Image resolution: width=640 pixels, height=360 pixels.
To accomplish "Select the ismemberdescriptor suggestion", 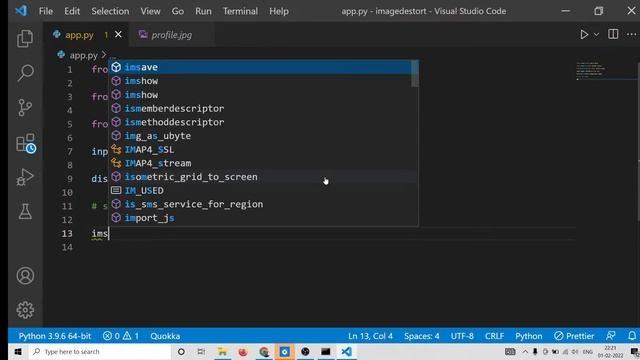I will 260,108.
